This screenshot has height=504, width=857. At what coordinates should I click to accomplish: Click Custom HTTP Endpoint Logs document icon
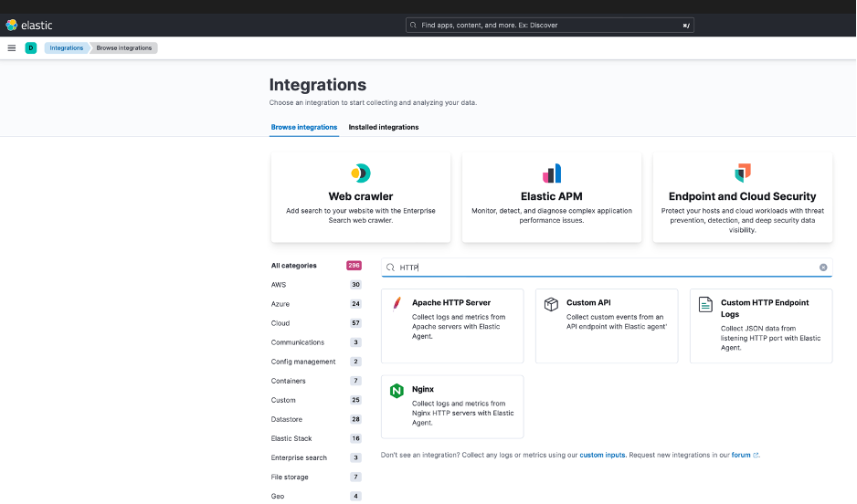705,305
